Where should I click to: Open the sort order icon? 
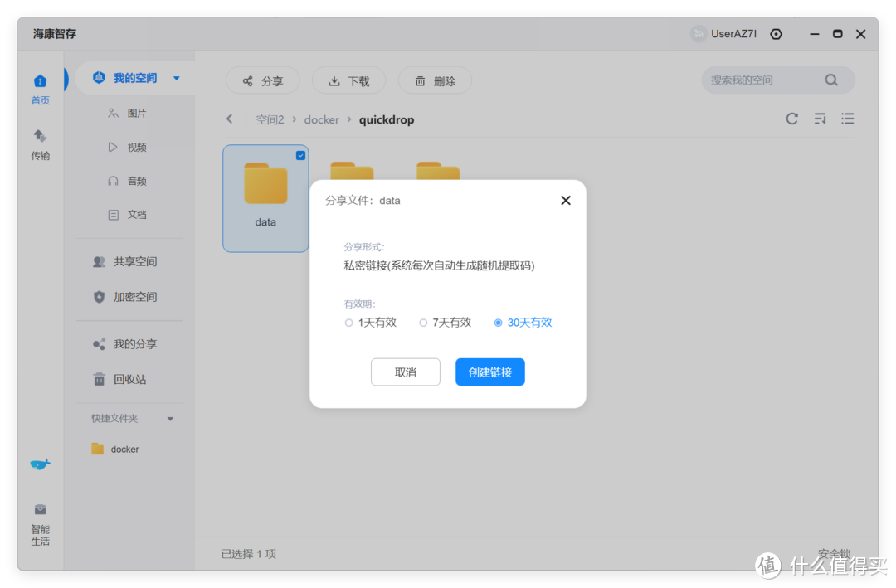pyautogui.click(x=820, y=119)
